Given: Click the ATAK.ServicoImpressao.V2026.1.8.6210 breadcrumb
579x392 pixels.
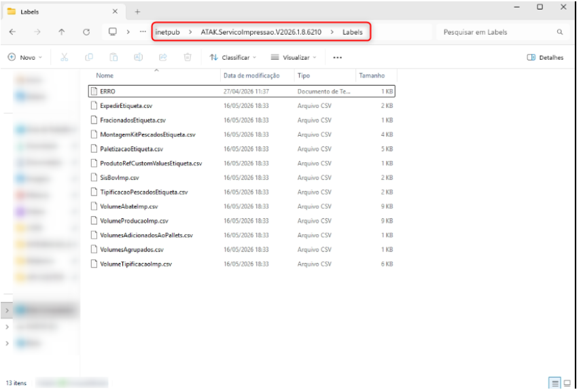Looking at the screenshot, I should click(261, 32).
